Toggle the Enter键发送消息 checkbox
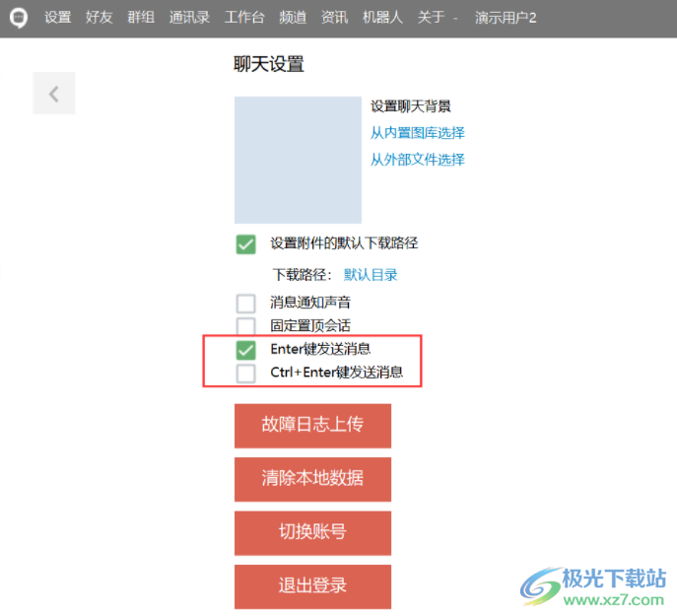Screen dimensions: 677x616 coord(245,350)
